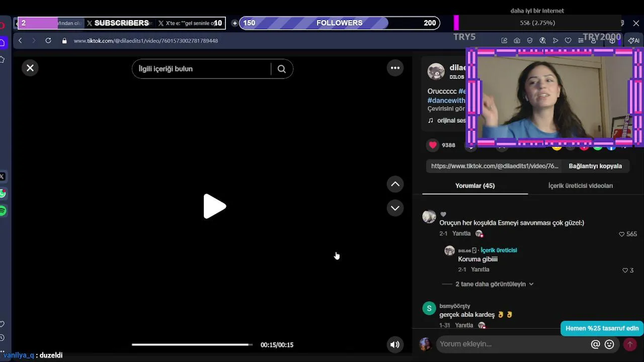
Task: Open the emoji picker in comment box
Action: pyautogui.click(x=609, y=344)
